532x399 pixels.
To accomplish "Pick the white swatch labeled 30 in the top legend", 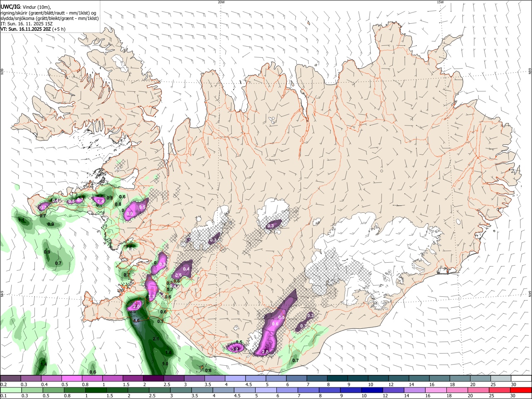I will [521, 379].
